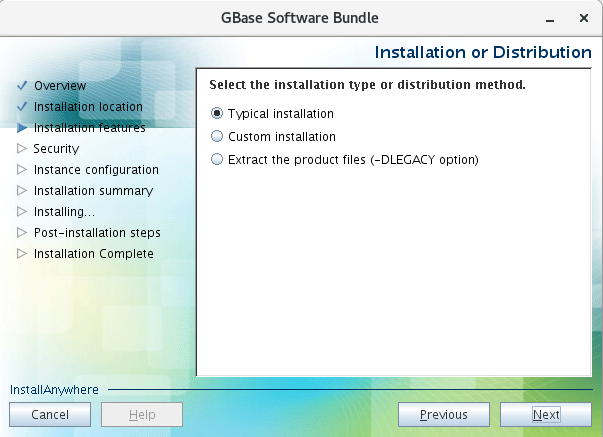The height and width of the screenshot is (437, 603).
Task: Click the Instance configuration step label
Action: tap(96, 170)
